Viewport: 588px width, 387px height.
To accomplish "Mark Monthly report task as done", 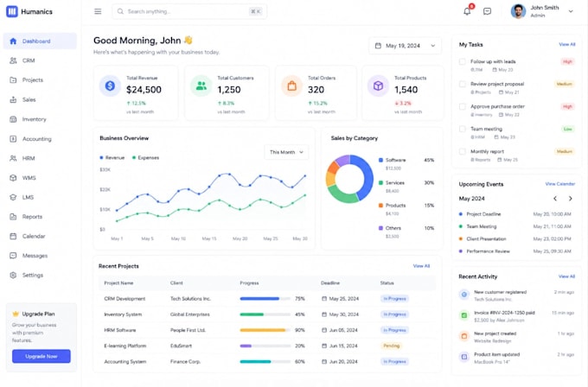I will [463, 151].
